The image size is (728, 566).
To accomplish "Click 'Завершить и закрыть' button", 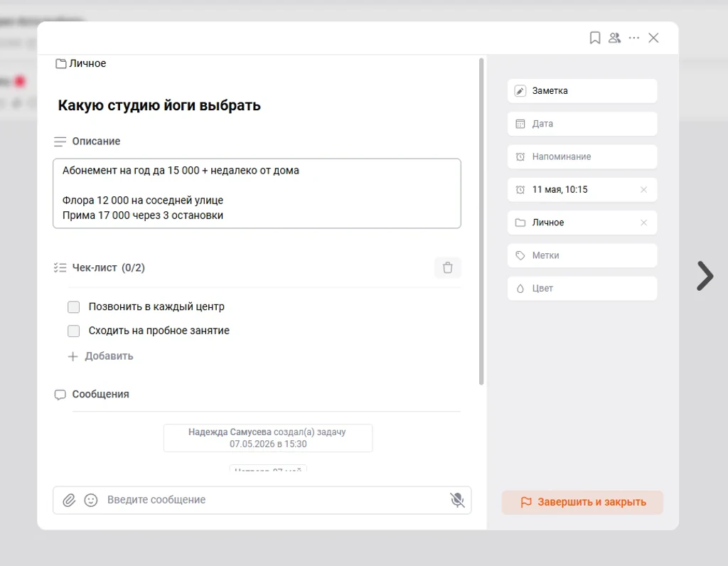I will pyautogui.click(x=582, y=503).
